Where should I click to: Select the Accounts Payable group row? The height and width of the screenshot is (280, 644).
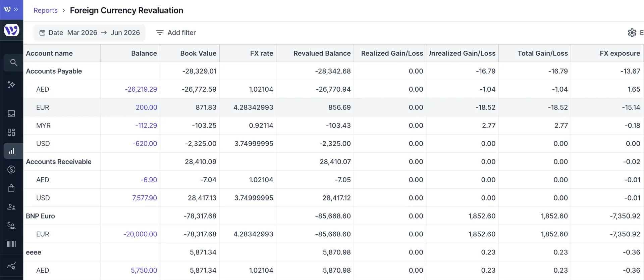pyautogui.click(x=333, y=71)
